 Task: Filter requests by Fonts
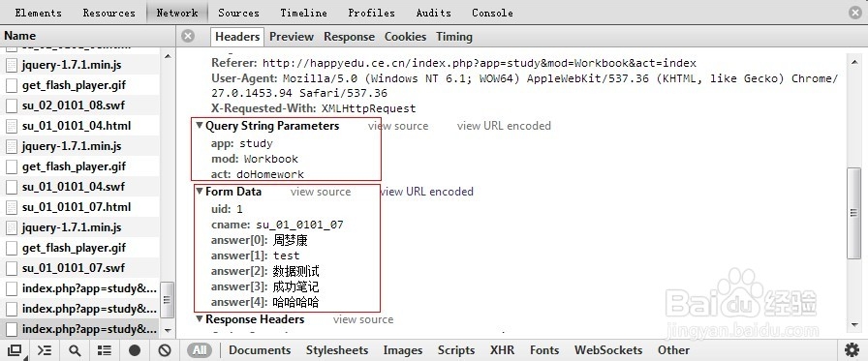(544, 350)
